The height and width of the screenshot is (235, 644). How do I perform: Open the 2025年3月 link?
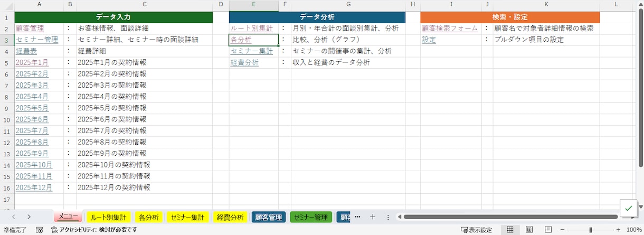click(32, 85)
